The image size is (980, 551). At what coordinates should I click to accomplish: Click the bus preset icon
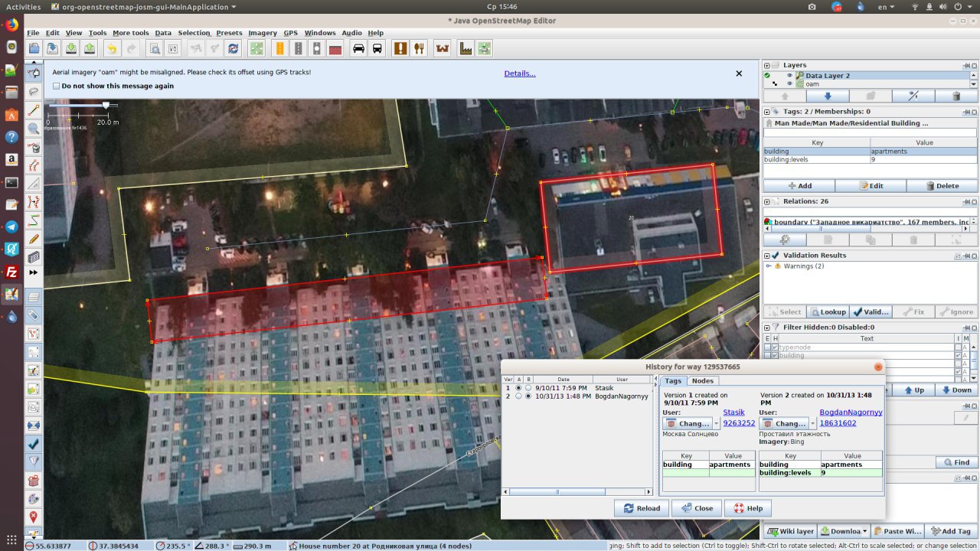click(377, 48)
